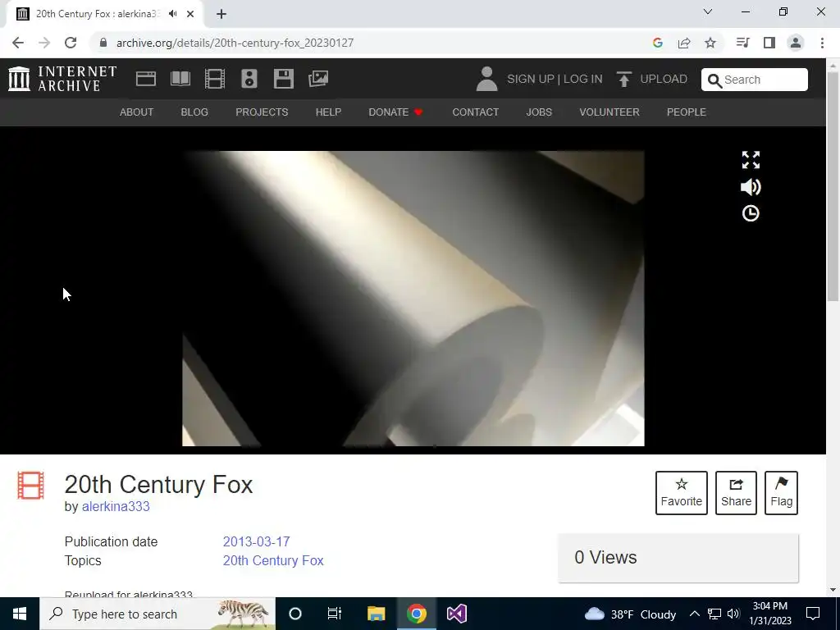Toggle the Chrome side panel

click(x=769, y=43)
